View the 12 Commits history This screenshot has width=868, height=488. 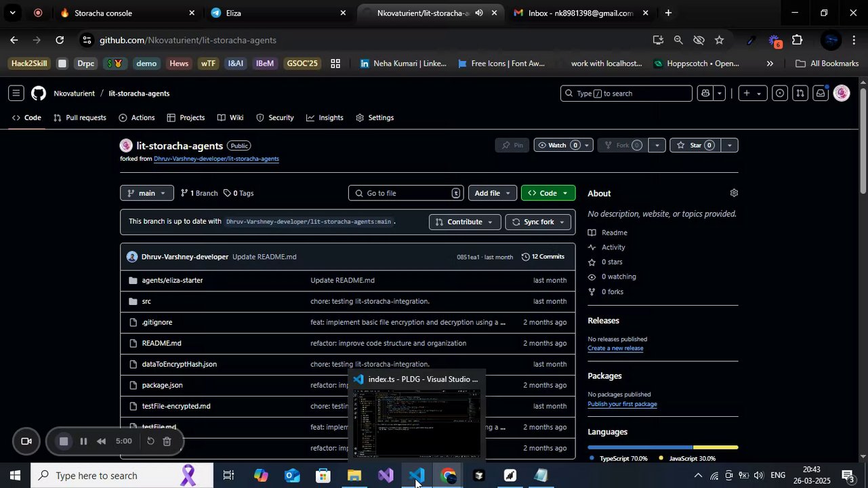pyautogui.click(x=543, y=257)
